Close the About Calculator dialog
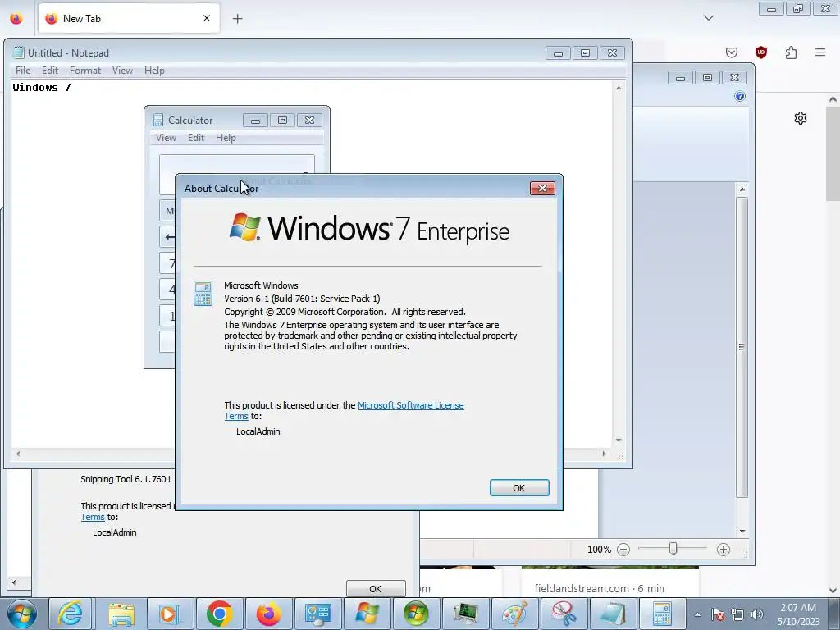This screenshot has width=840, height=630. 542,188
